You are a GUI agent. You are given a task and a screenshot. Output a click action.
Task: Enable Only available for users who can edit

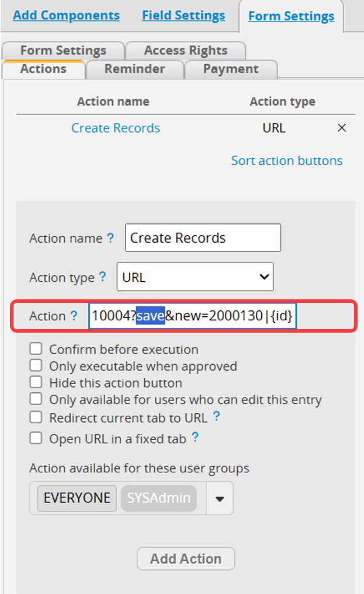(x=36, y=399)
